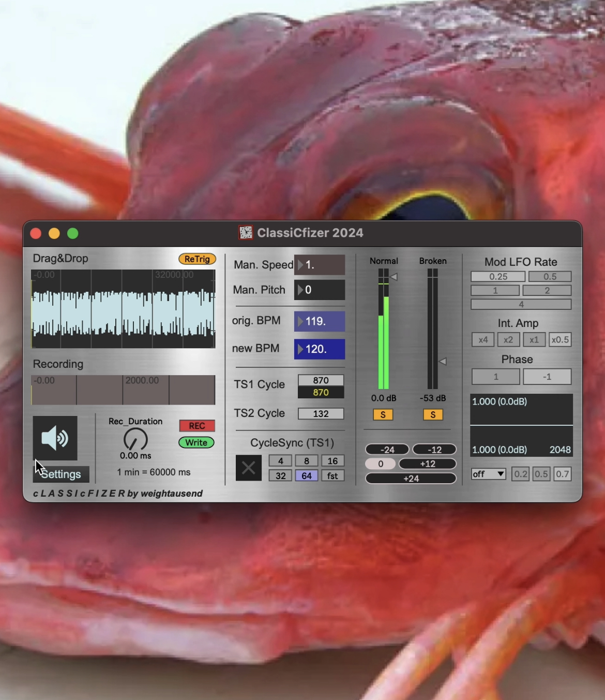Select CycleSync value 64
The width and height of the screenshot is (605, 700).
tap(307, 475)
